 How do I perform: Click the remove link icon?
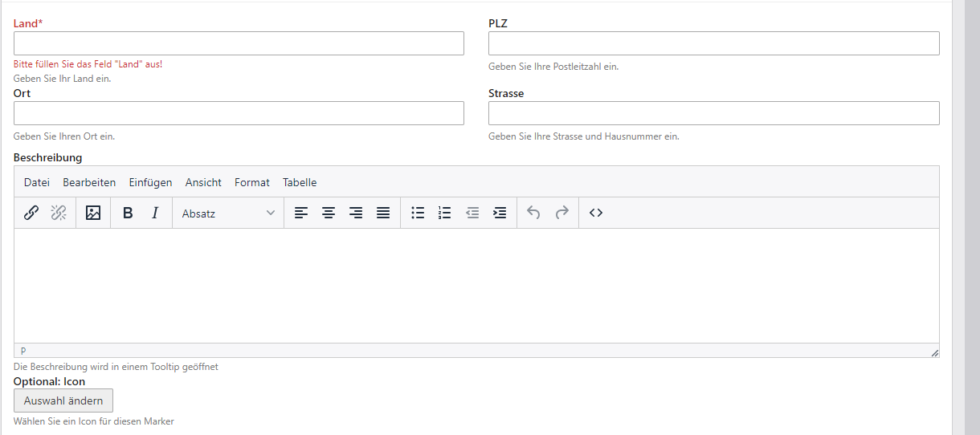(59, 213)
